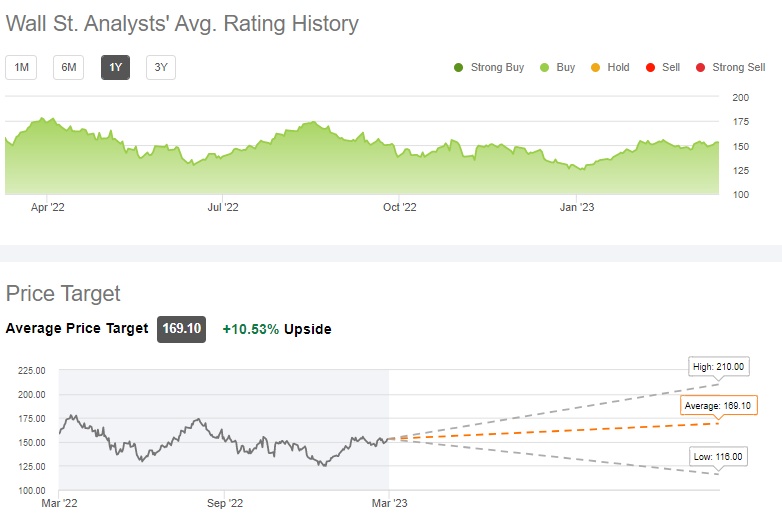Viewport: 782px width, 523px height.
Task: Toggle the Sell legend dot
Action: click(651, 68)
